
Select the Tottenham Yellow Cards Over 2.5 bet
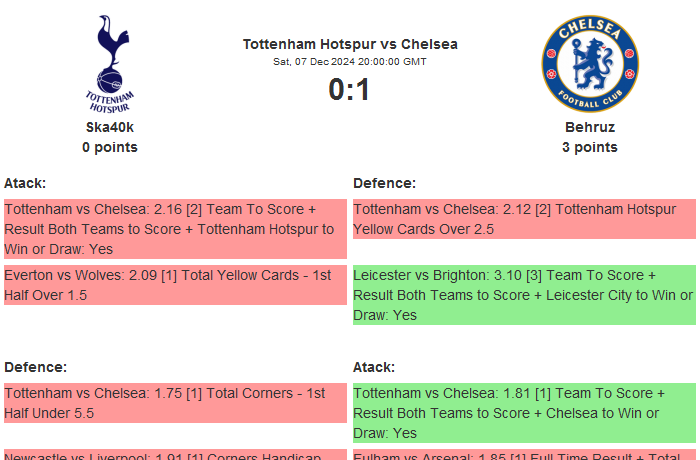pyautogui.click(x=524, y=219)
